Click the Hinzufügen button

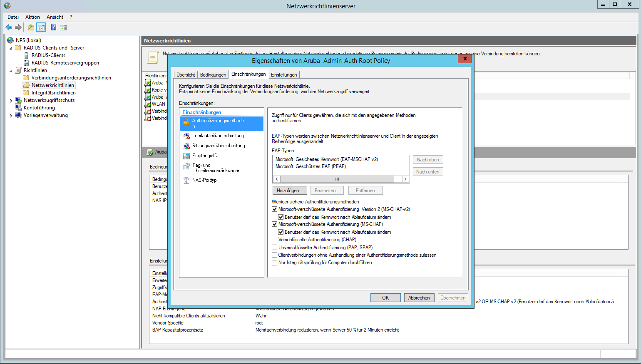click(x=290, y=191)
